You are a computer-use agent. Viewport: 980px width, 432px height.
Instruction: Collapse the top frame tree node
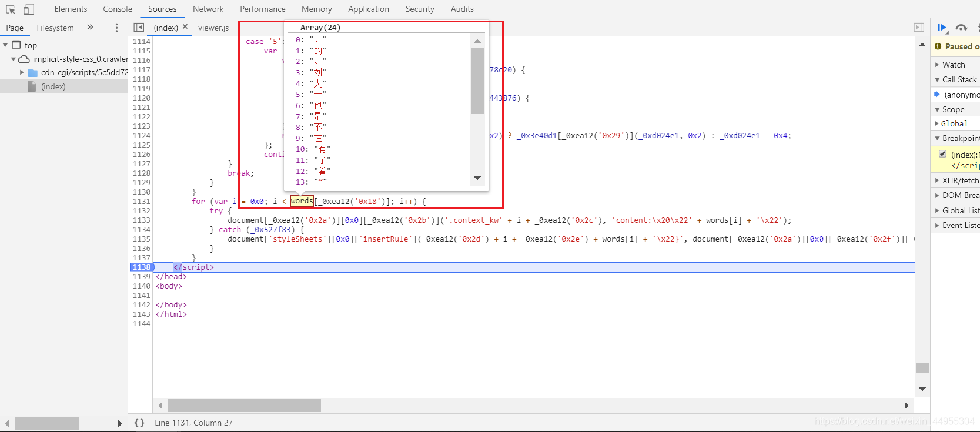[5, 45]
